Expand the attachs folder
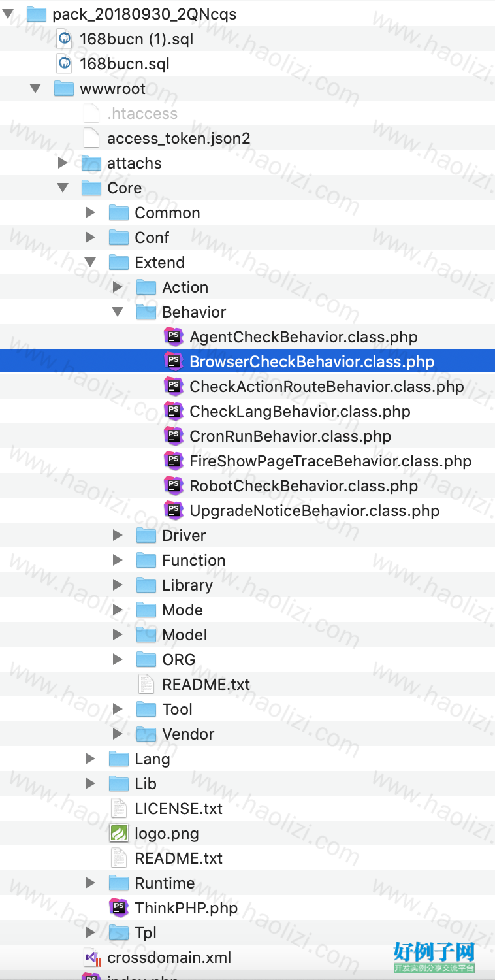The width and height of the screenshot is (495, 980). coord(63,163)
